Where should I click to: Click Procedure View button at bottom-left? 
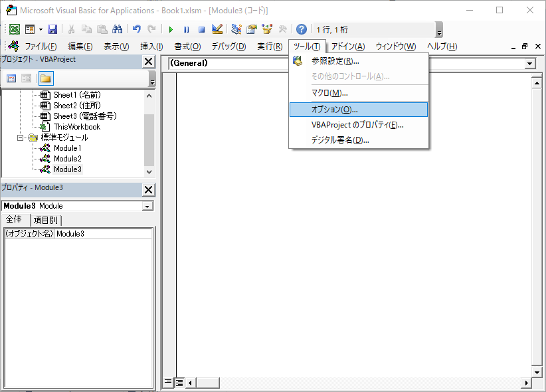(168, 383)
